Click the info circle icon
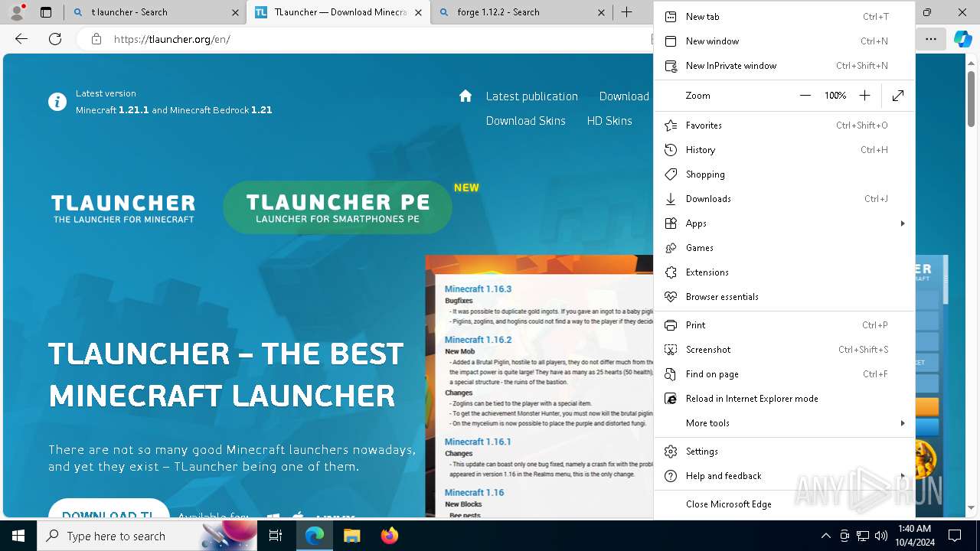Image resolution: width=980 pixels, height=551 pixels. (x=57, y=102)
